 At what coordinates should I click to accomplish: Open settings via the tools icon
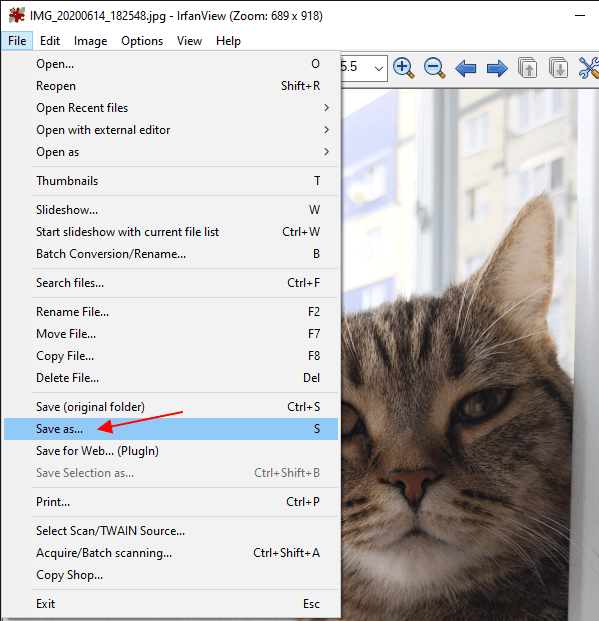pos(589,68)
